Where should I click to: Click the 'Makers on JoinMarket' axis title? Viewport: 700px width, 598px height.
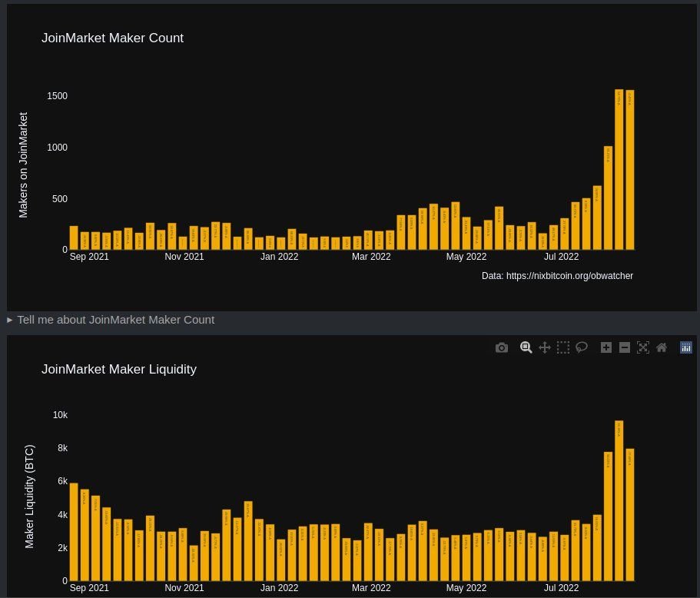point(23,164)
